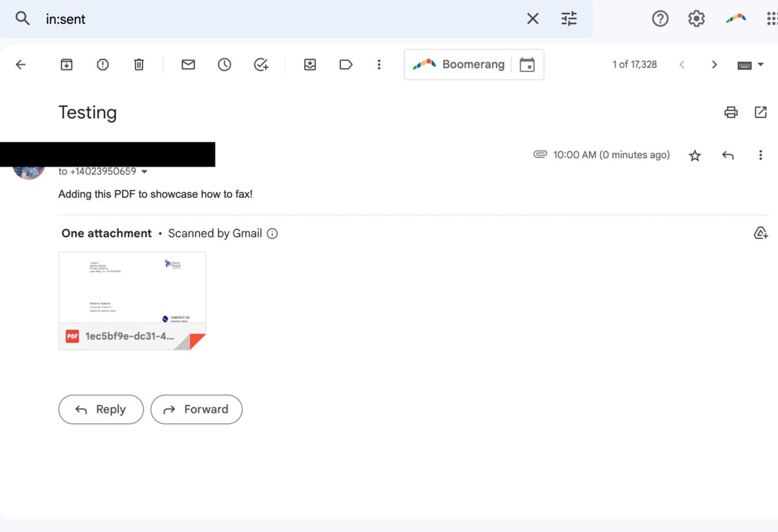Click the attachment paperclip icon
Image resolution: width=778 pixels, height=532 pixels.
[x=540, y=155]
